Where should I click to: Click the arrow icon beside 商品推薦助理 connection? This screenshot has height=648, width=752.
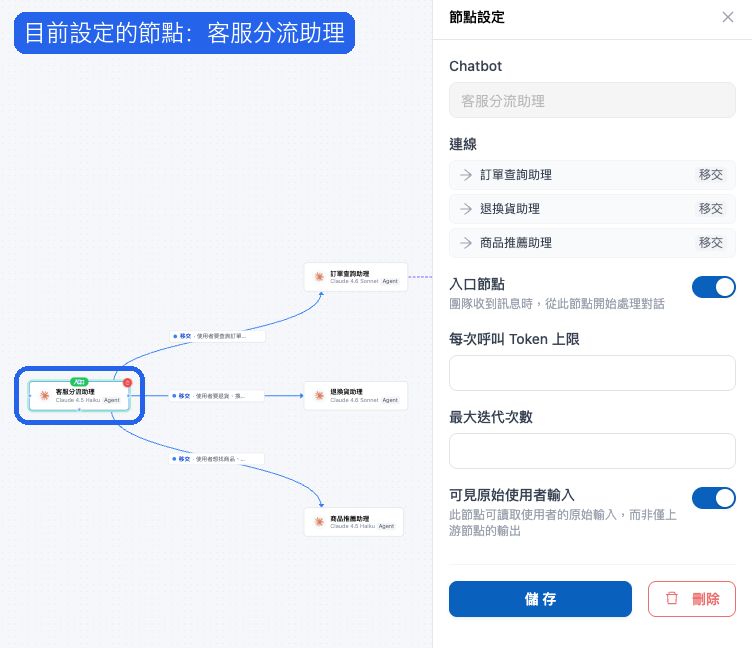466,243
